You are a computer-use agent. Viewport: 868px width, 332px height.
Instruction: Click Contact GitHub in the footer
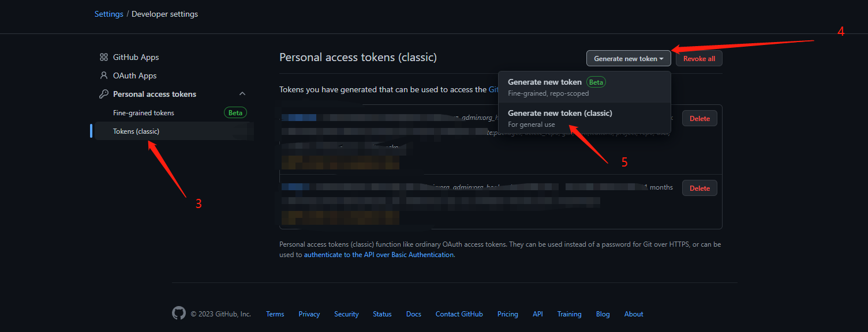[459, 314]
